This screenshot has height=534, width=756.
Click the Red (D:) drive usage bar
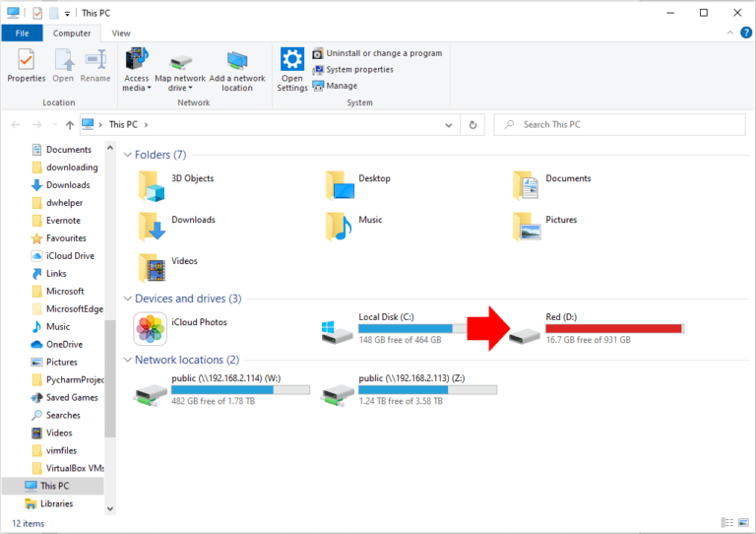tap(614, 329)
